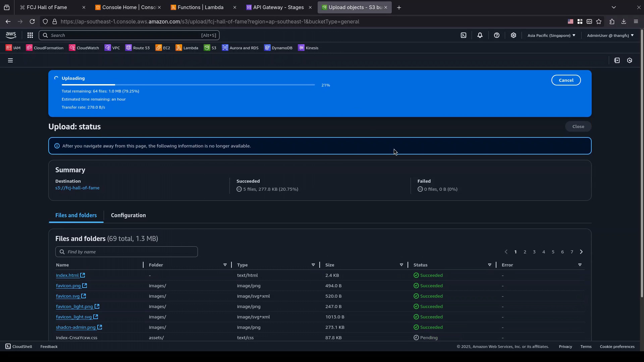Focus the Find by name field

[126, 252]
